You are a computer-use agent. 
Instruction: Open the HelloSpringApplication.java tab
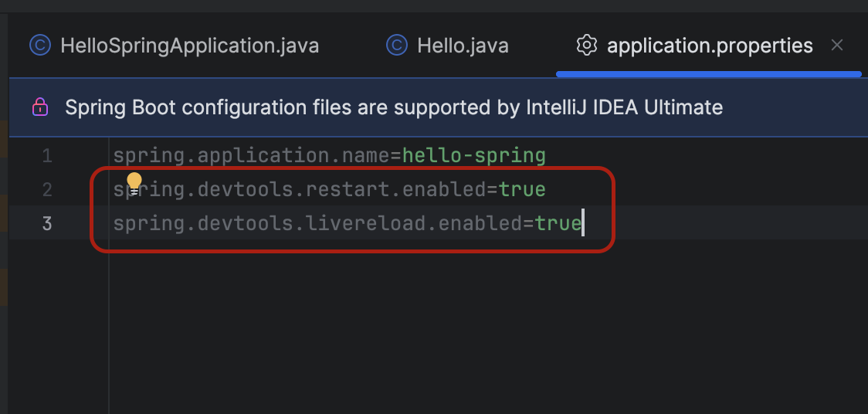(x=189, y=46)
